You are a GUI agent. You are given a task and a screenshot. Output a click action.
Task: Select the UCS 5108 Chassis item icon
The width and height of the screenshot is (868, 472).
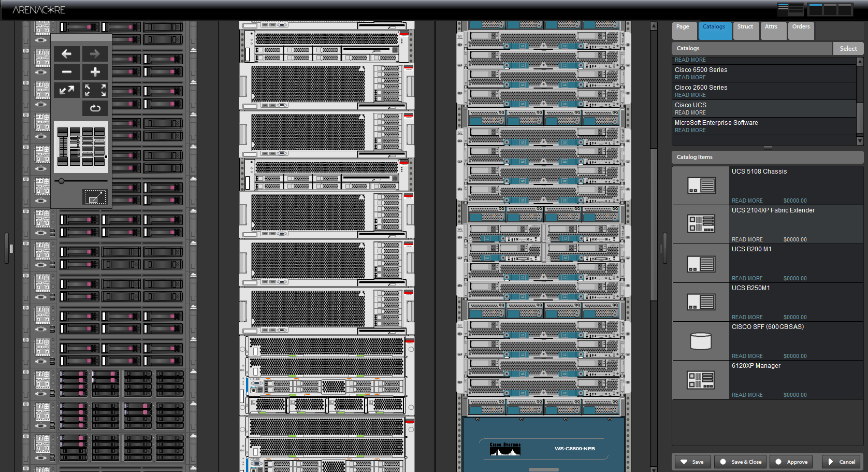(701, 185)
